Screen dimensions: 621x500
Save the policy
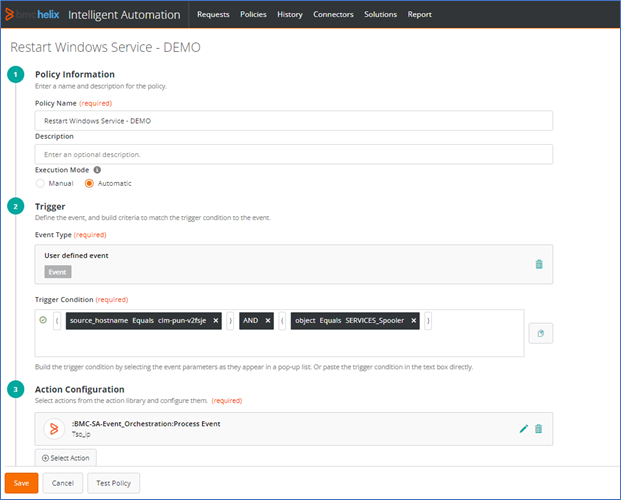[21, 483]
